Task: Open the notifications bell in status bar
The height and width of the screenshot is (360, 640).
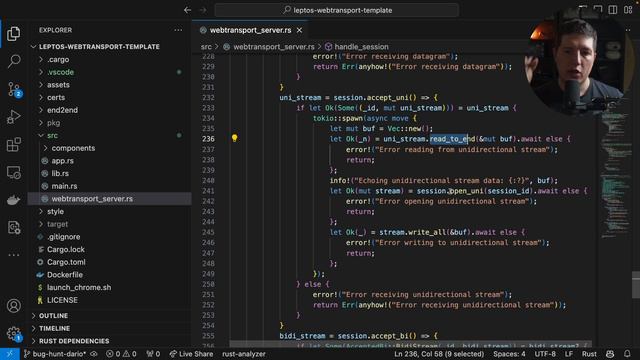Action: [627, 354]
